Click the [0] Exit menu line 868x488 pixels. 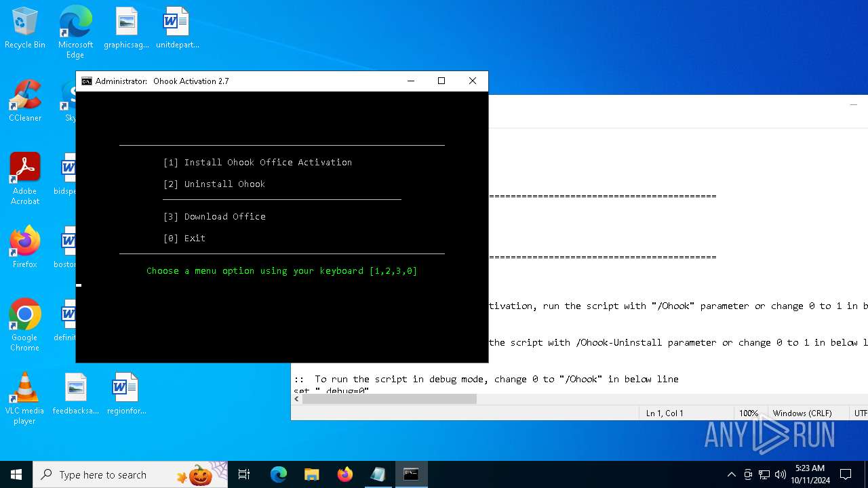coord(184,239)
